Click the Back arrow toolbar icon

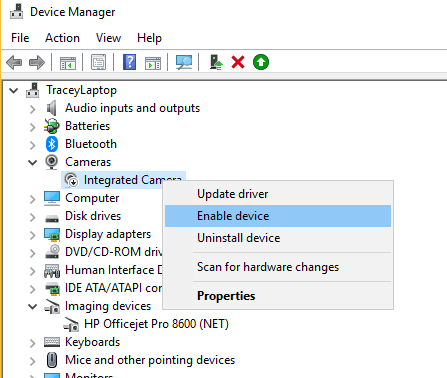(14, 62)
